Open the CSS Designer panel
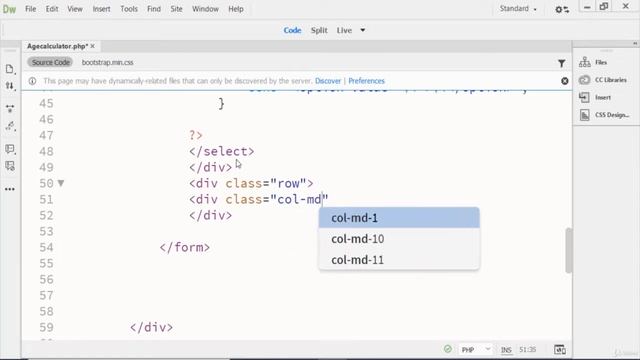The image size is (640, 360). click(x=604, y=115)
